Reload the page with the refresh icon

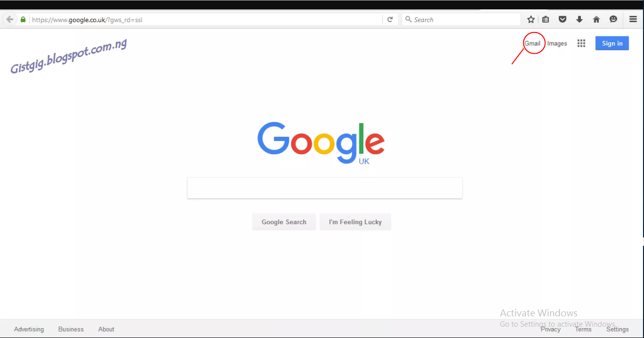[x=390, y=20]
